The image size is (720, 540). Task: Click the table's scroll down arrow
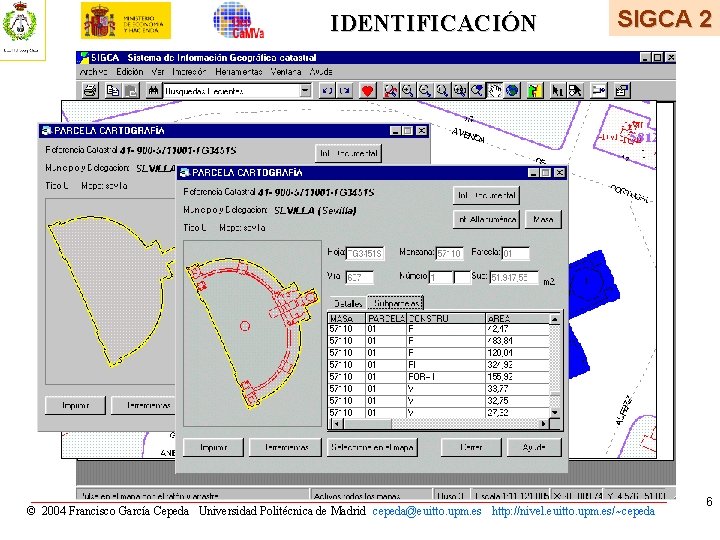[x=555, y=412]
